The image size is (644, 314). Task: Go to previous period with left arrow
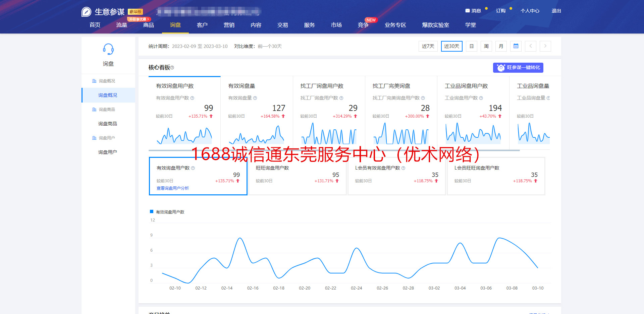pos(531,46)
